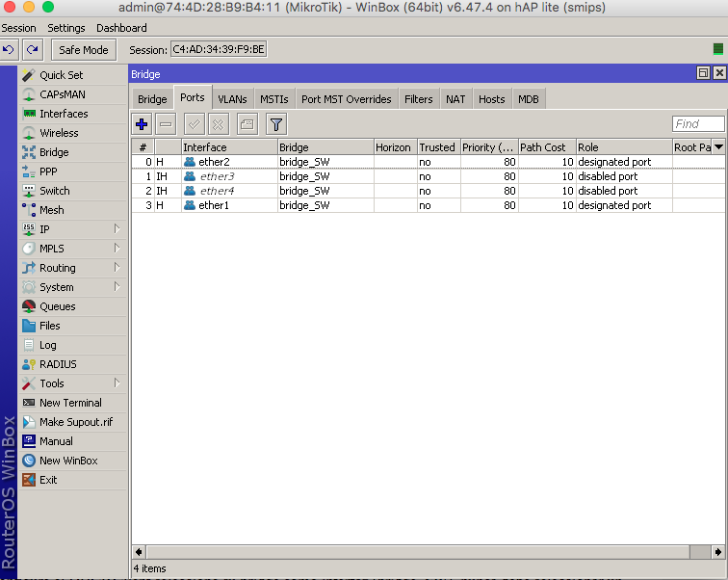Image resolution: width=728 pixels, height=580 pixels.
Task: Click Exit in sidebar
Action: click(72, 480)
